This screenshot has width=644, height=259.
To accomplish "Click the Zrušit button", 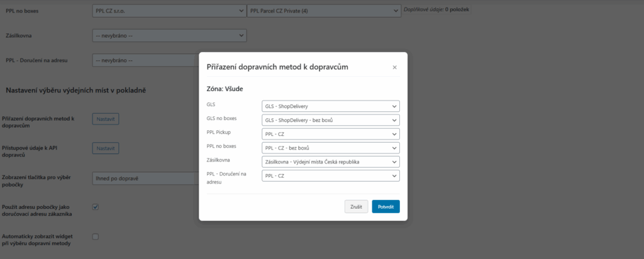I will pyautogui.click(x=356, y=206).
